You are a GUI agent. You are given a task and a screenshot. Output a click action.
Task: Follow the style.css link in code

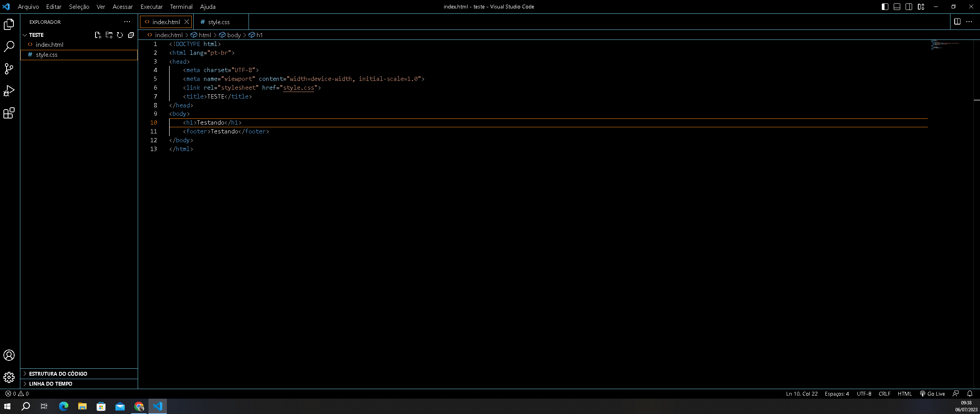pyautogui.click(x=298, y=88)
